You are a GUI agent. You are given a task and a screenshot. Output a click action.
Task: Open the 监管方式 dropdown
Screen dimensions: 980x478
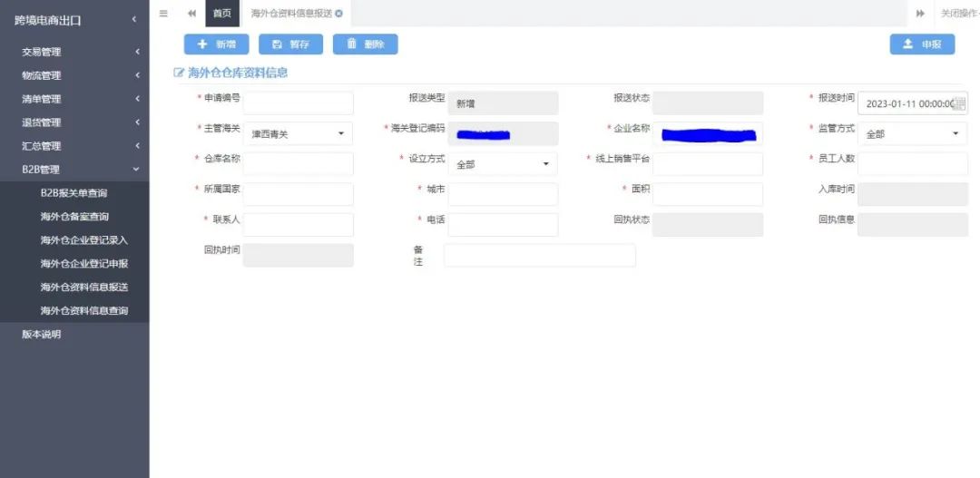911,133
